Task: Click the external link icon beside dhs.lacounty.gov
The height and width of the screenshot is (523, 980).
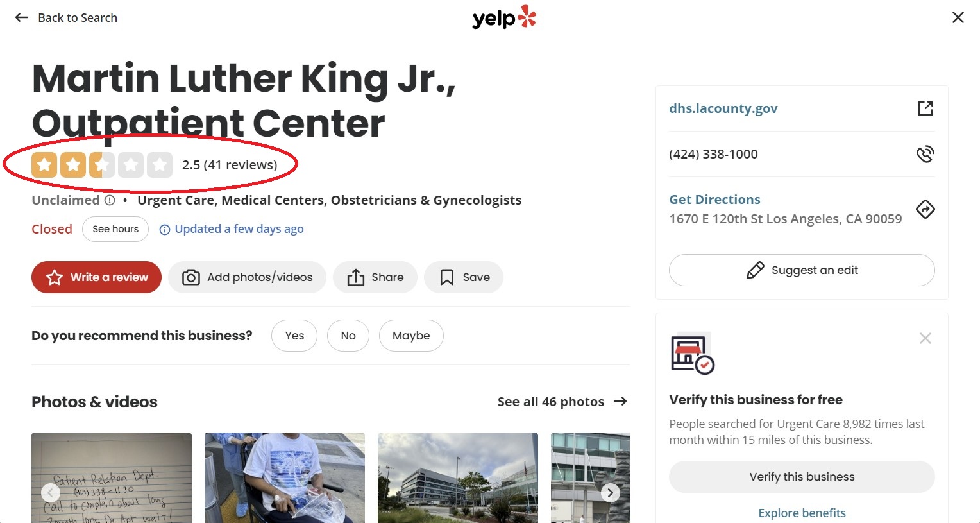Action: pos(925,108)
